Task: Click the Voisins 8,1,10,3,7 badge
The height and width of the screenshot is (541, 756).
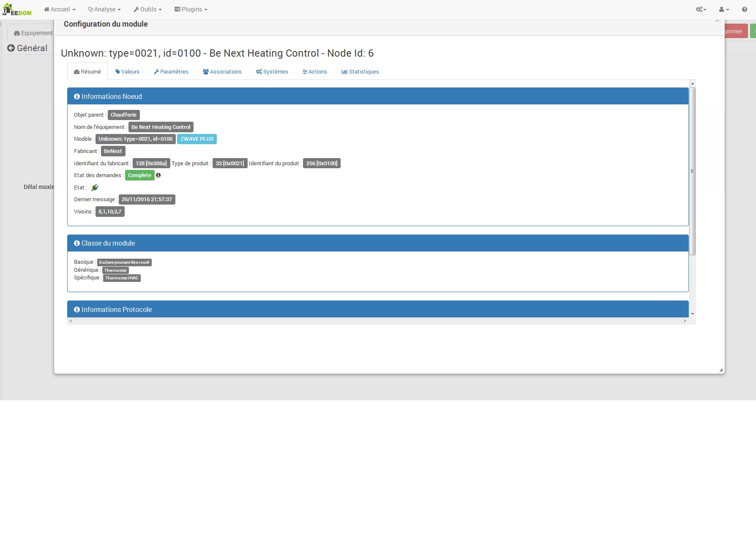Action: point(110,211)
